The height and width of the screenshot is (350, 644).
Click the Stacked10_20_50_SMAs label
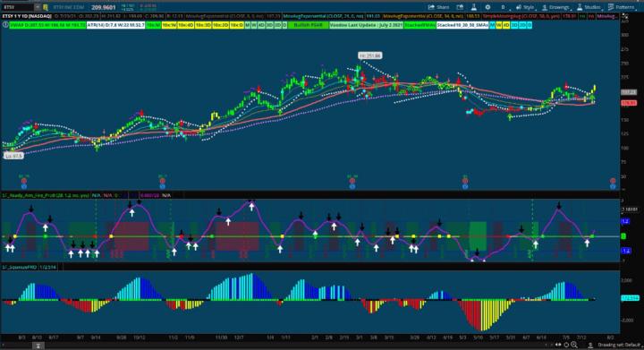(462, 25)
